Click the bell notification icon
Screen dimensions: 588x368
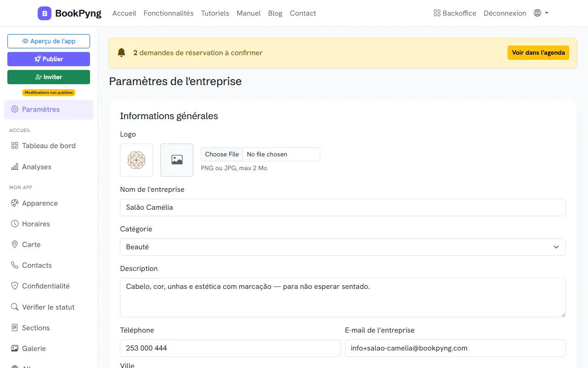121,52
